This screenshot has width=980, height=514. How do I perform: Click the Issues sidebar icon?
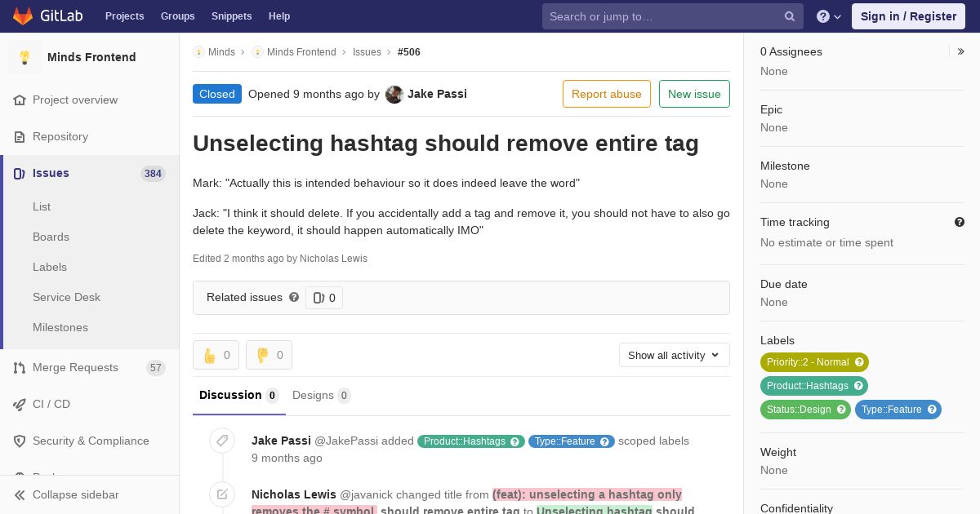tap(20, 173)
